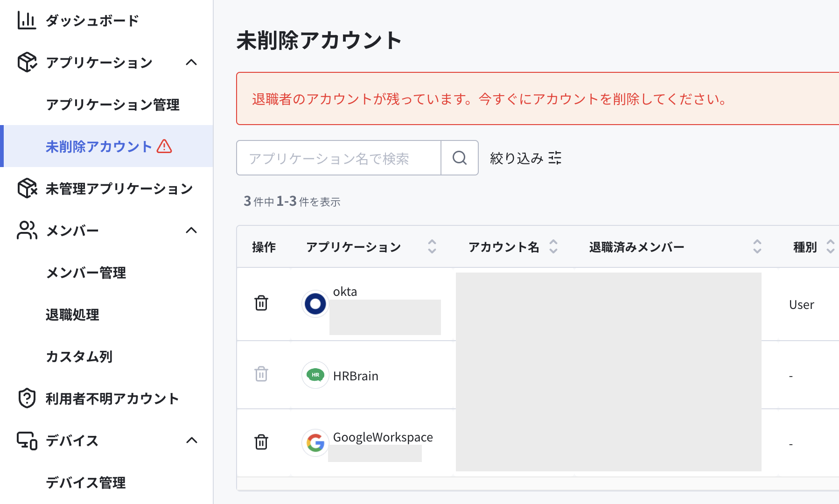Sort by 退職済みメンバー column arrows
The width and height of the screenshot is (839, 504).
(x=757, y=246)
